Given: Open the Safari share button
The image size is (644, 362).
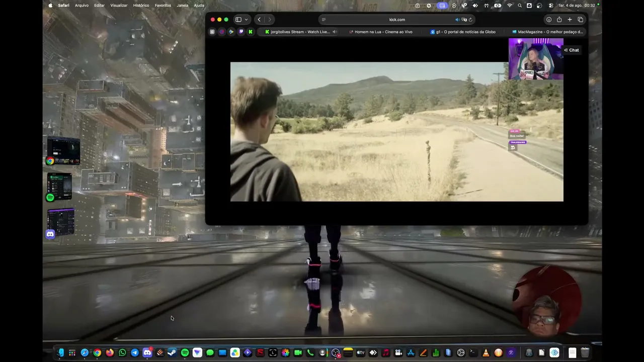Looking at the screenshot, I should (x=559, y=20).
